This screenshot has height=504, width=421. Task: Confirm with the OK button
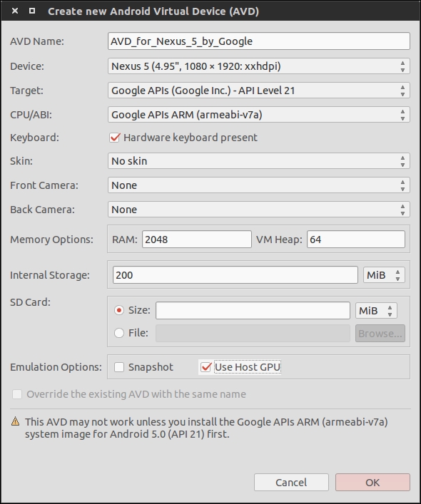pyautogui.click(x=372, y=482)
